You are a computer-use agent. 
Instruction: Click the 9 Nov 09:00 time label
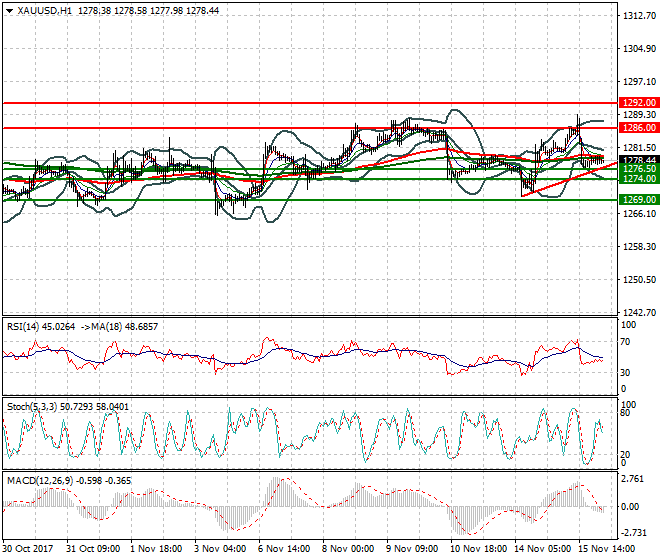pos(412,549)
